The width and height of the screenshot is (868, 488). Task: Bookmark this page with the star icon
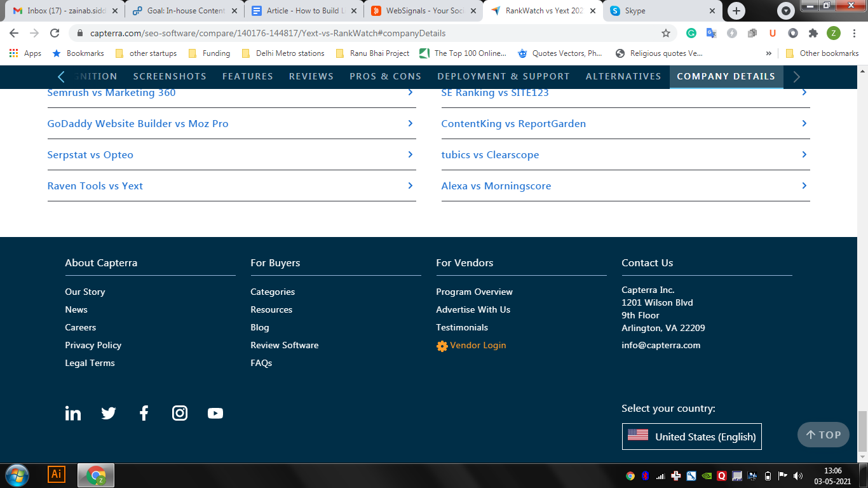point(666,33)
